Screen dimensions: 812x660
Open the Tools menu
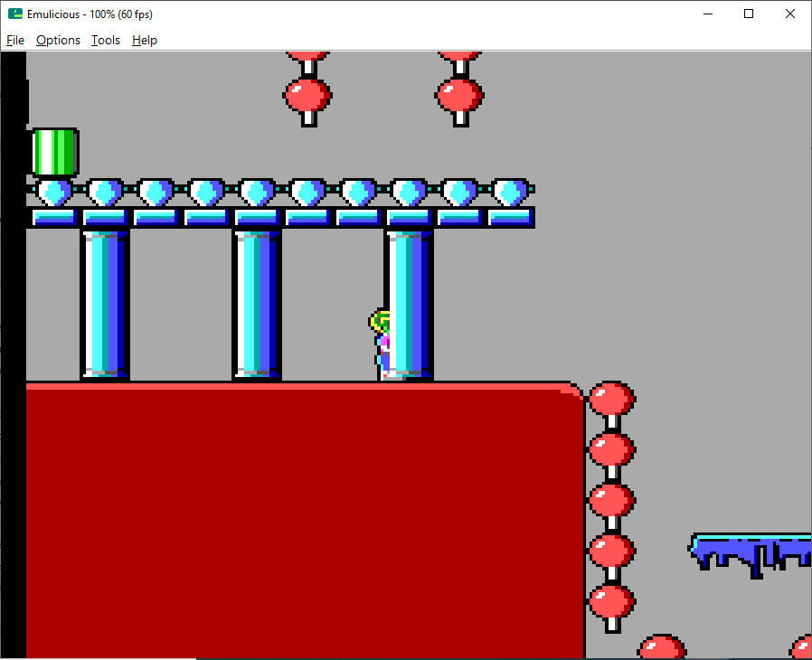[x=106, y=41]
